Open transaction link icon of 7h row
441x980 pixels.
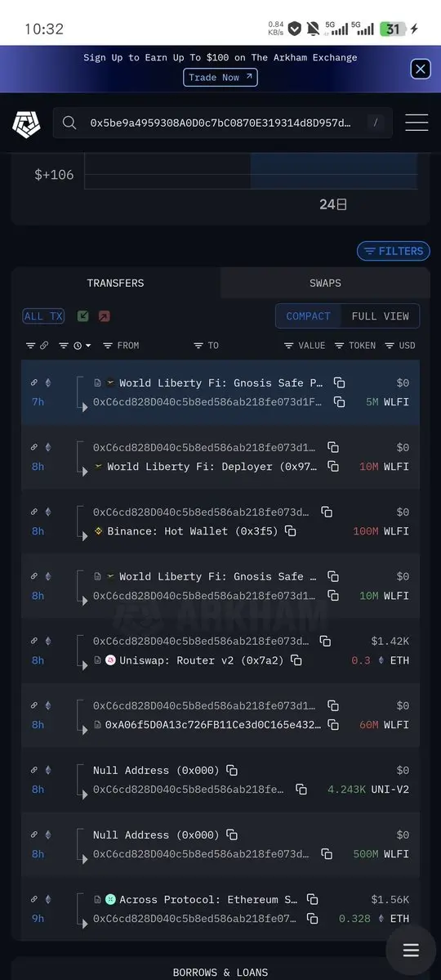(34, 383)
